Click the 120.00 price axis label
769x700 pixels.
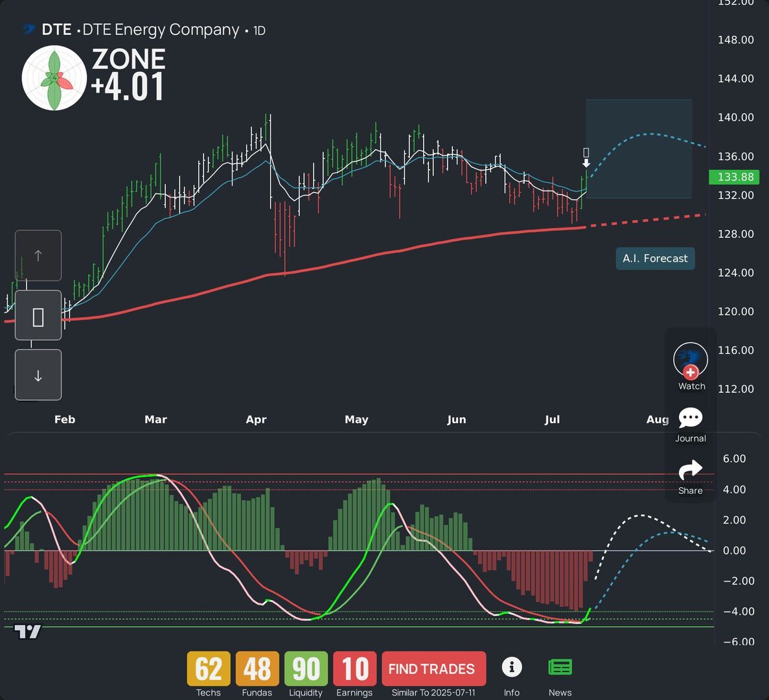pos(736,312)
